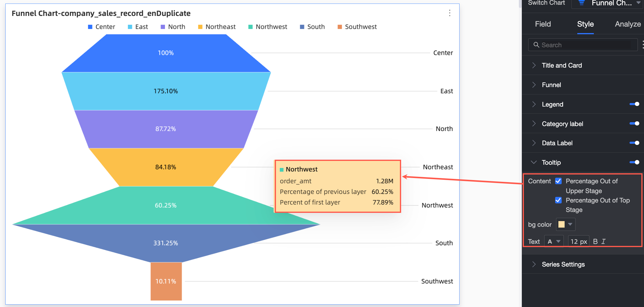Click the Northeast 84.18% funnel segment
The image size is (644, 307).
coord(166,167)
